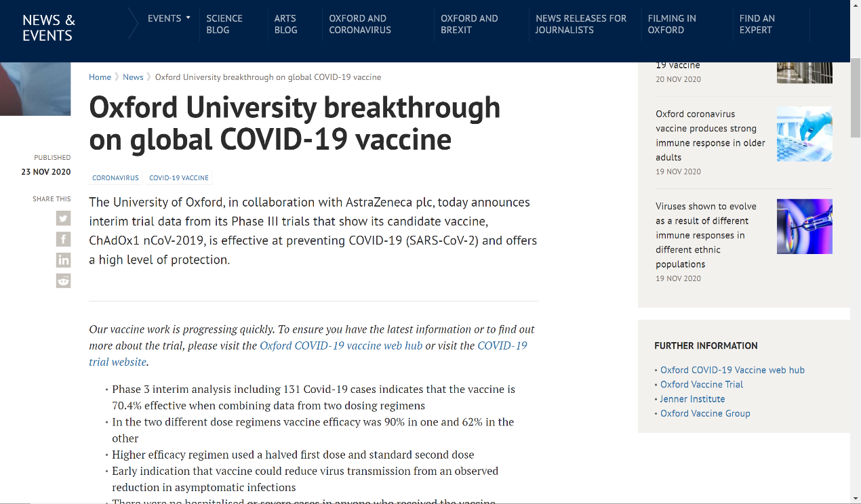Image resolution: width=861 pixels, height=504 pixels.
Task: Open the Oxford Vaccine Group link
Action: click(x=705, y=413)
